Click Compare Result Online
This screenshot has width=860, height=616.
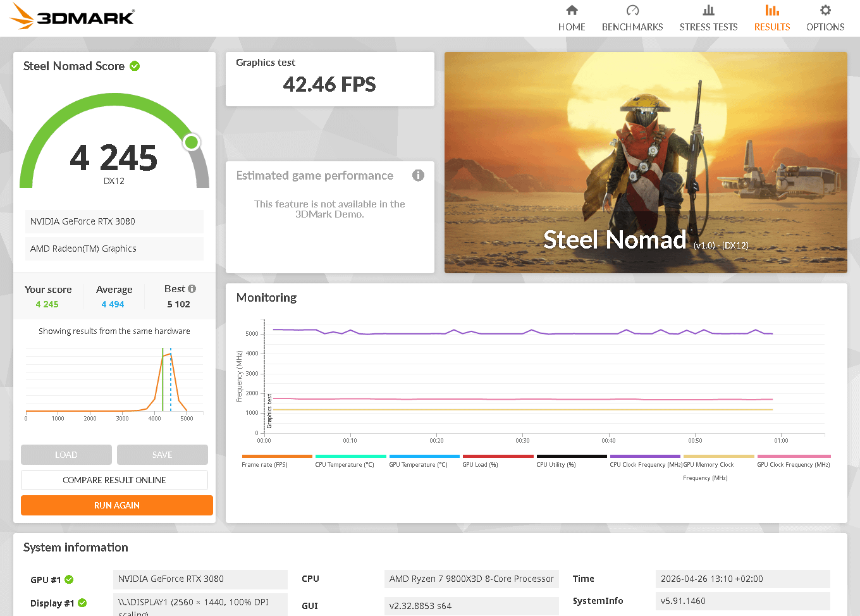pyautogui.click(x=114, y=480)
